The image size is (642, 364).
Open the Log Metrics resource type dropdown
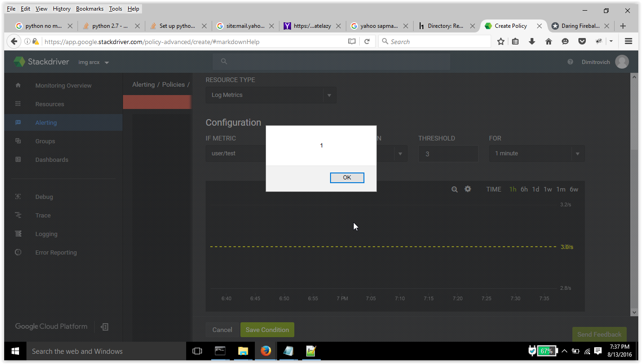tap(271, 95)
